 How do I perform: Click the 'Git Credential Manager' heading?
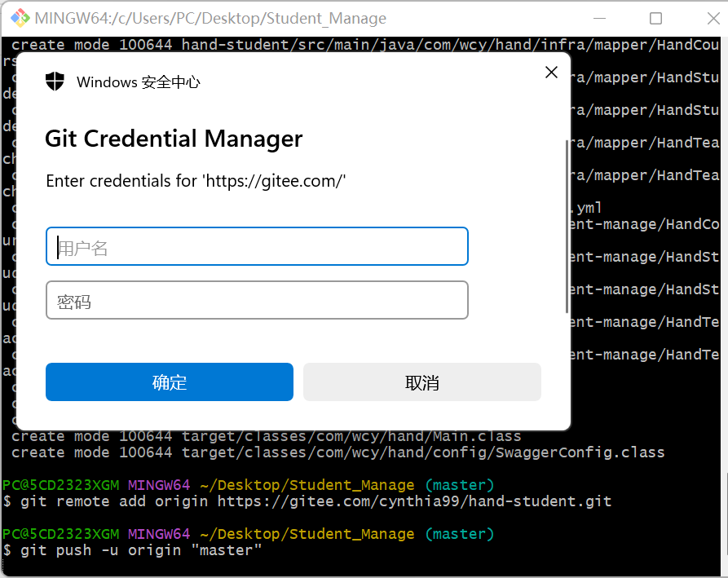(174, 139)
